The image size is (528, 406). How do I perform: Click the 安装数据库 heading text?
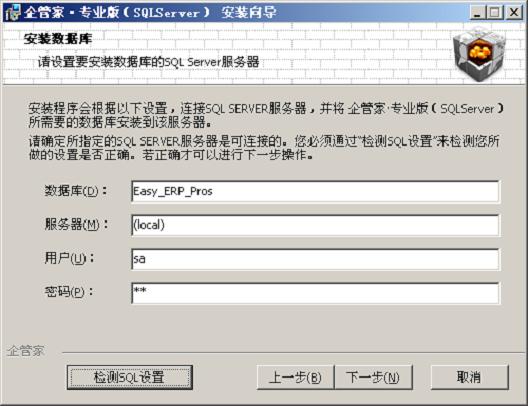pyautogui.click(x=58, y=39)
